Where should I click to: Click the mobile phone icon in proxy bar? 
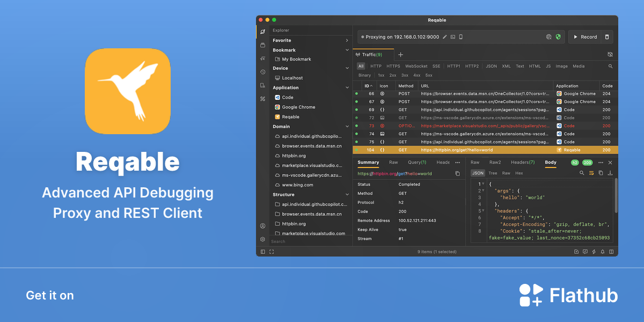coord(460,37)
